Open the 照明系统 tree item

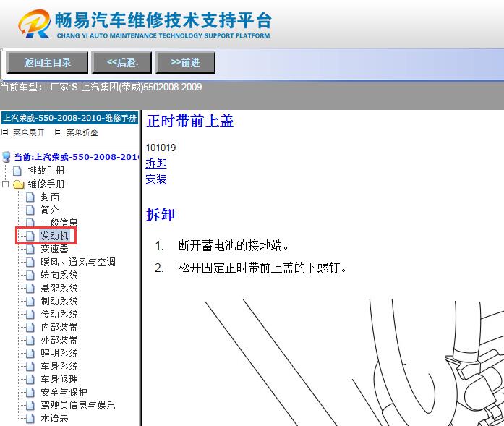59,353
